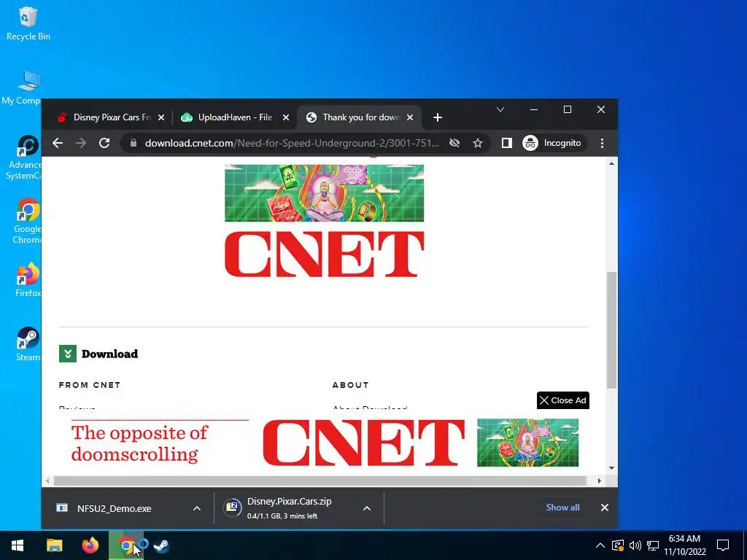Click the third-party cookies blocked eye icon
The height and width of the screenshot is (560, 747).
454,143
